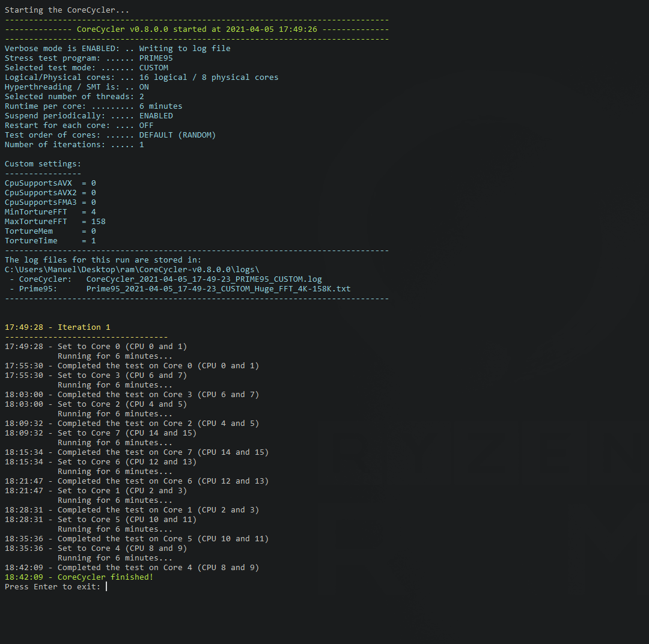Screen dimensions: 649x644
Task: Click the "Suspend periodically: ENABLED" line
Action: [x=88, y=116]
